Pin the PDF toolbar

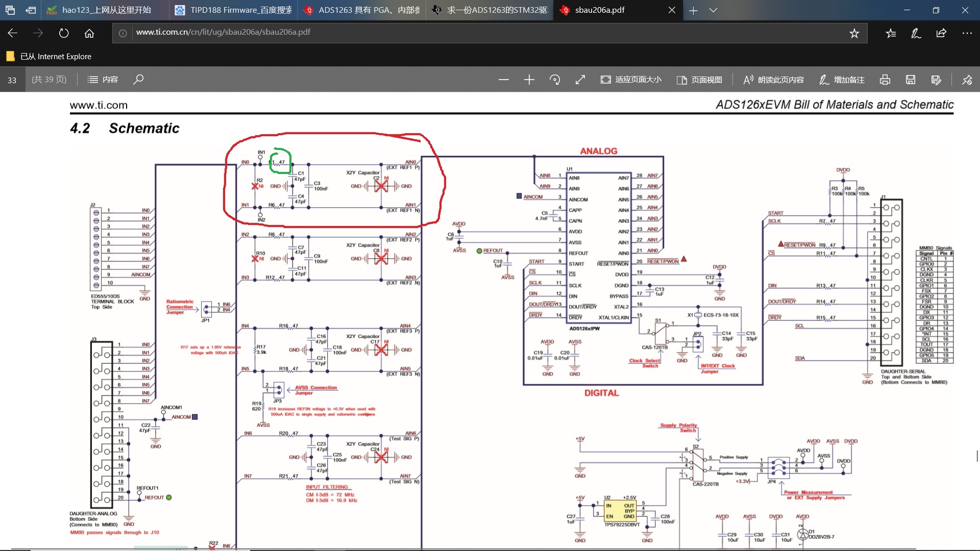tap(967, 80)
